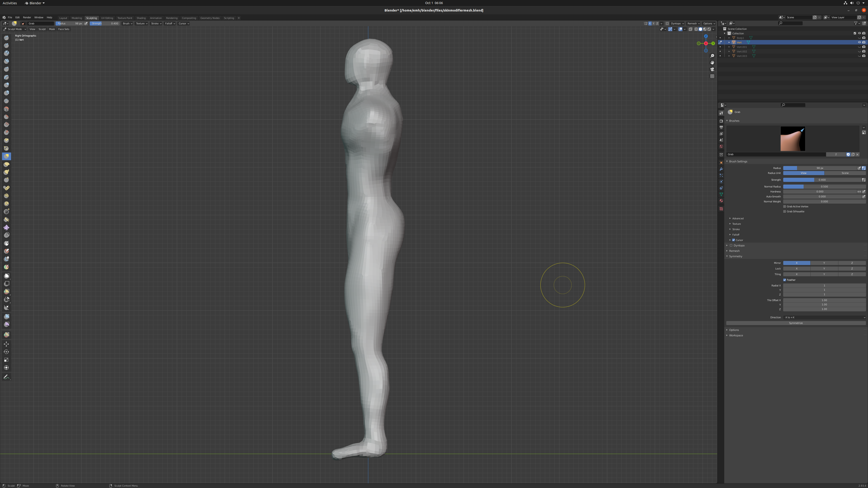Image resolution: width=868 pixels, height=488 pixels.
Task: Select the Move transform tool
Action: coord(6,344)
